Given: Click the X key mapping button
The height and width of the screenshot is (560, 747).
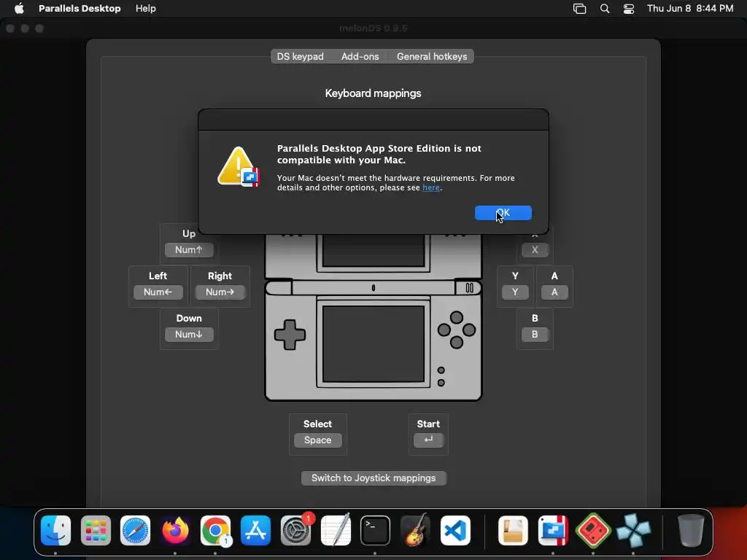Looking at the screenshot, I should [x=535, y=249].
